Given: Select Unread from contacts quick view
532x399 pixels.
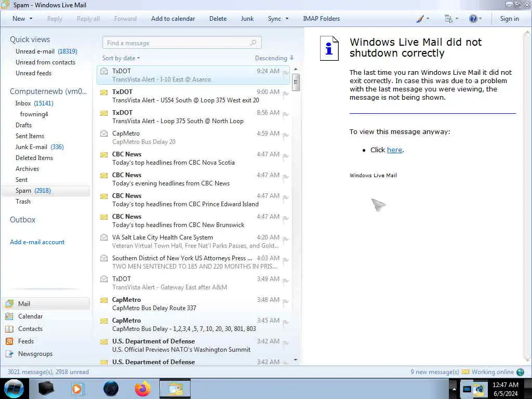Looking at the screenshot, I should click(x=45, y=62).
